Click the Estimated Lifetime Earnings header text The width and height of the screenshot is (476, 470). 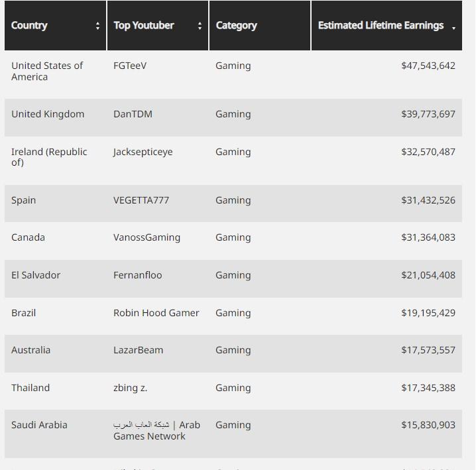[x=381, y=26]
